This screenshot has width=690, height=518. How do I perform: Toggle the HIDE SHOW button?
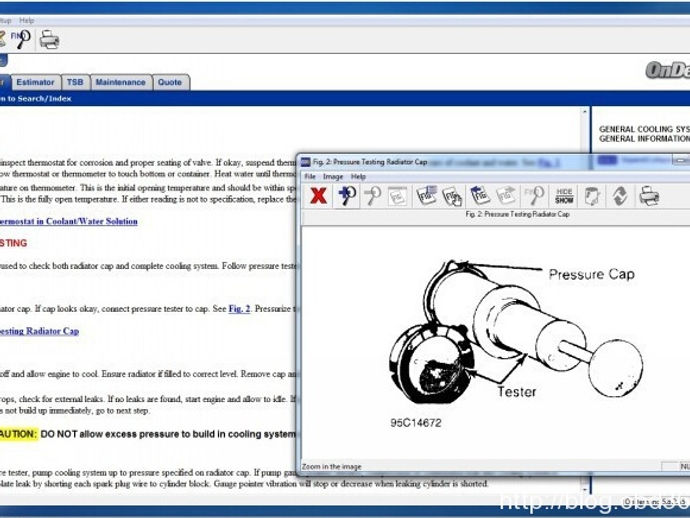pos(564,196)
